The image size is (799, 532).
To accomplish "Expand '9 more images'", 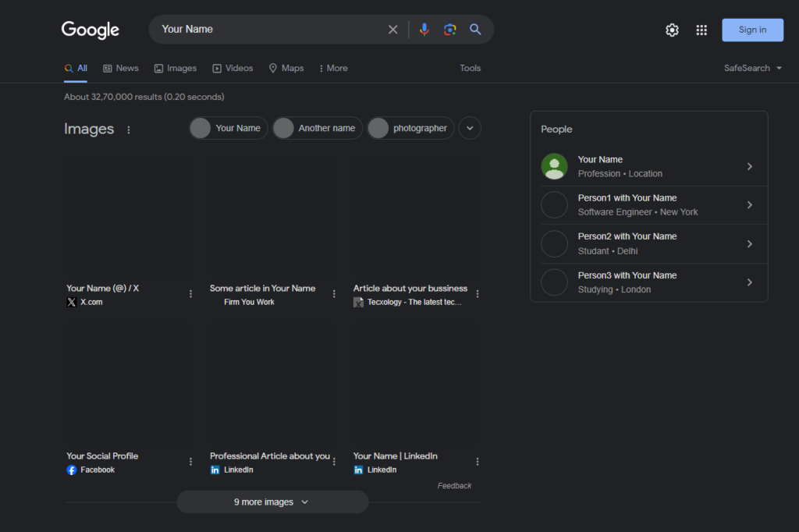I will (272, 502).
